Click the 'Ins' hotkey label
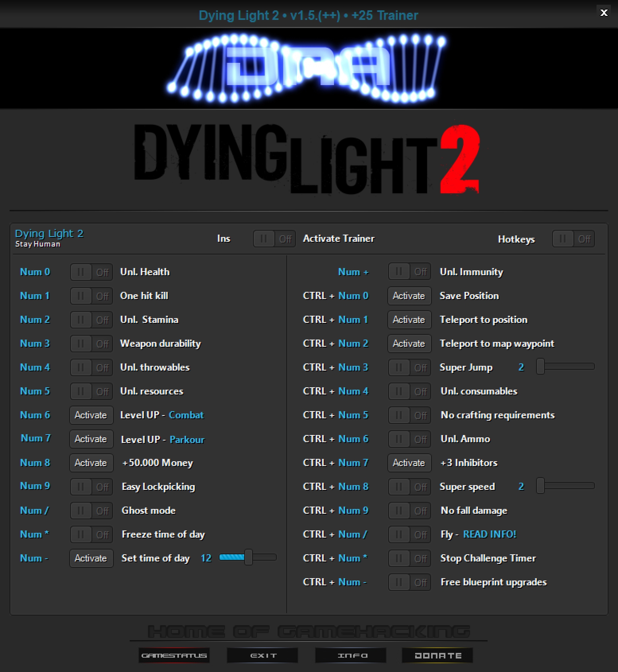Screen dimensions: 618x672 [223, 239]
